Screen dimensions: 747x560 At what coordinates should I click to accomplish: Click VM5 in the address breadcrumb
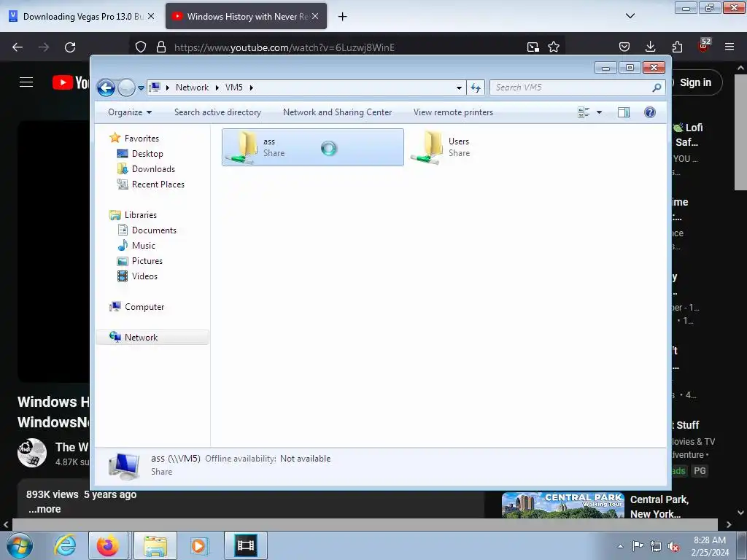click(234, 87)
